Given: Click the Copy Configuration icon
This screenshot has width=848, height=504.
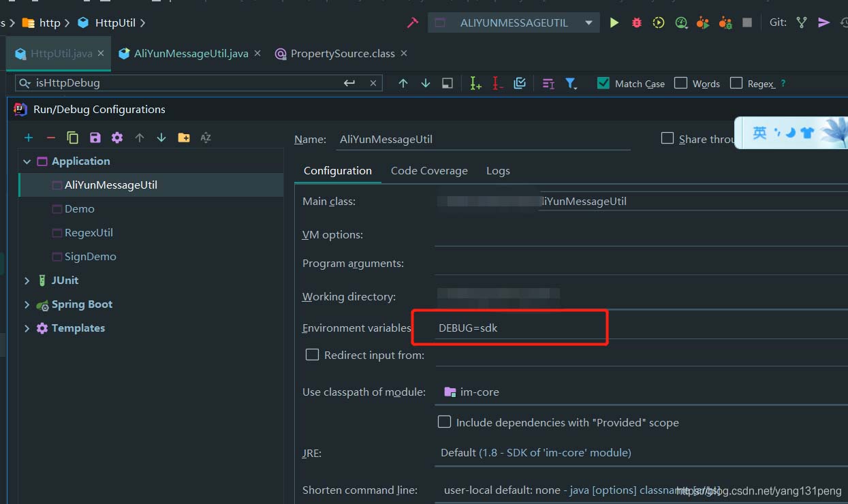Looking at the screenshot, I should 73,138.
